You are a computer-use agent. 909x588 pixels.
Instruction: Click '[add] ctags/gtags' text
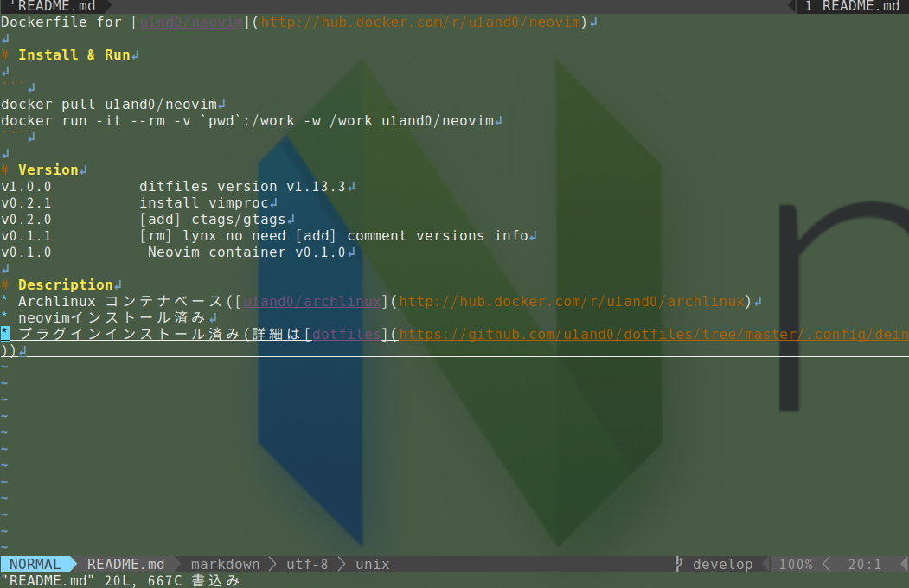(x=213, y=220)
